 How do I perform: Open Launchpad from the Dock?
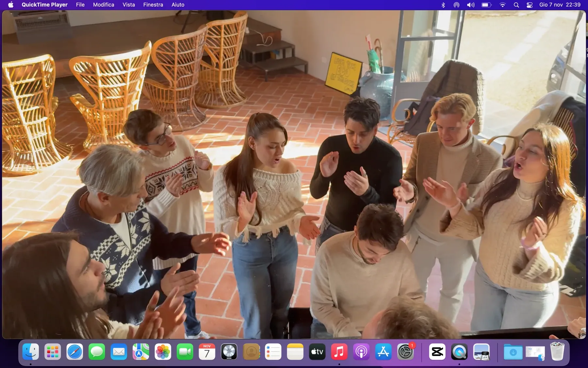click(53, 352)
